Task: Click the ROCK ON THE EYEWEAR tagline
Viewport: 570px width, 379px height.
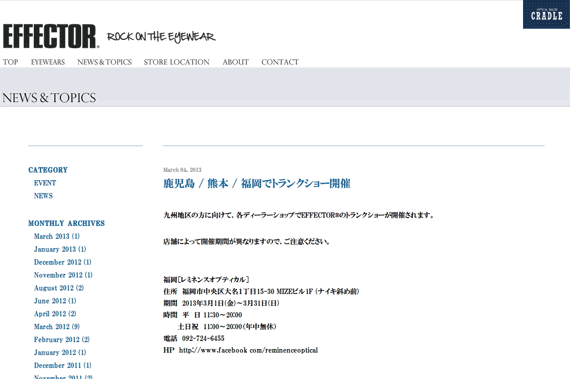Action: [161, 37]
